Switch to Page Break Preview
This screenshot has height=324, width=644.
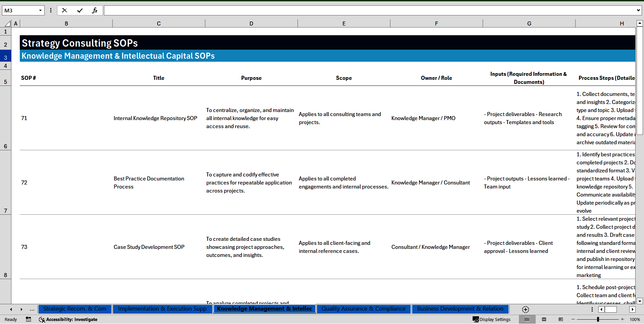[561, 319]
